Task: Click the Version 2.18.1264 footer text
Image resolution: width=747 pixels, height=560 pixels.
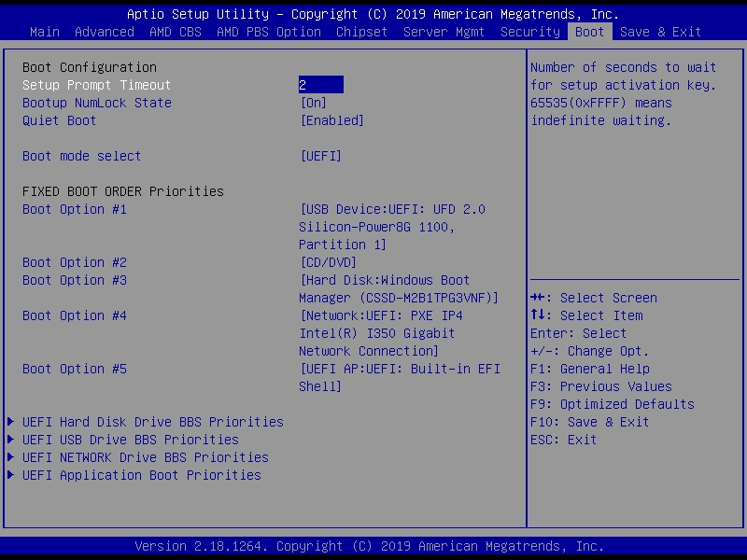Action: (x=369, y=546)
